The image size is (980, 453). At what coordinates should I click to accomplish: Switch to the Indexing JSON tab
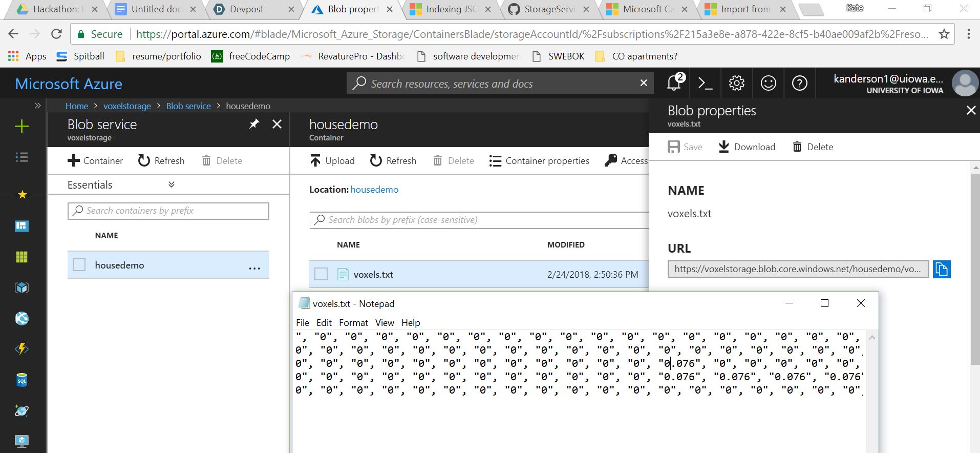450,9
